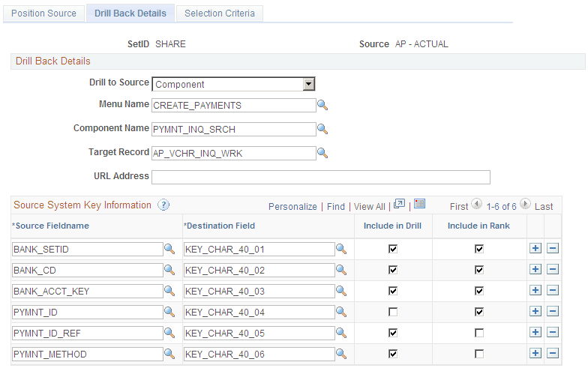Open lookup for Target Record field
This screenshot has height=371, width=588.
322,153
